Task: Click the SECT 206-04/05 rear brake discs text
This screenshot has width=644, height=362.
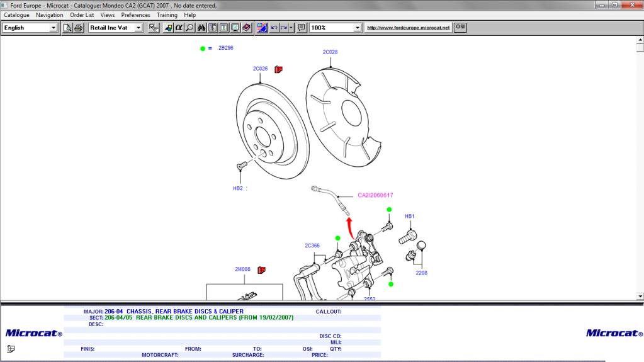Action: [x=199, y=318]
